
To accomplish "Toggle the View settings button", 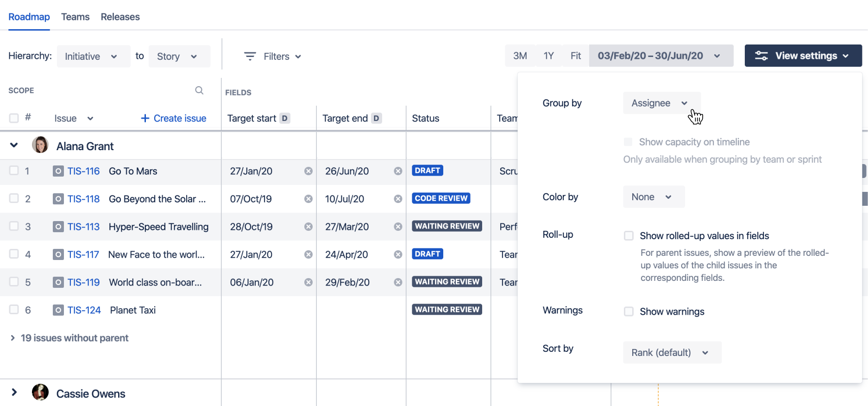I will click(803, 56).
